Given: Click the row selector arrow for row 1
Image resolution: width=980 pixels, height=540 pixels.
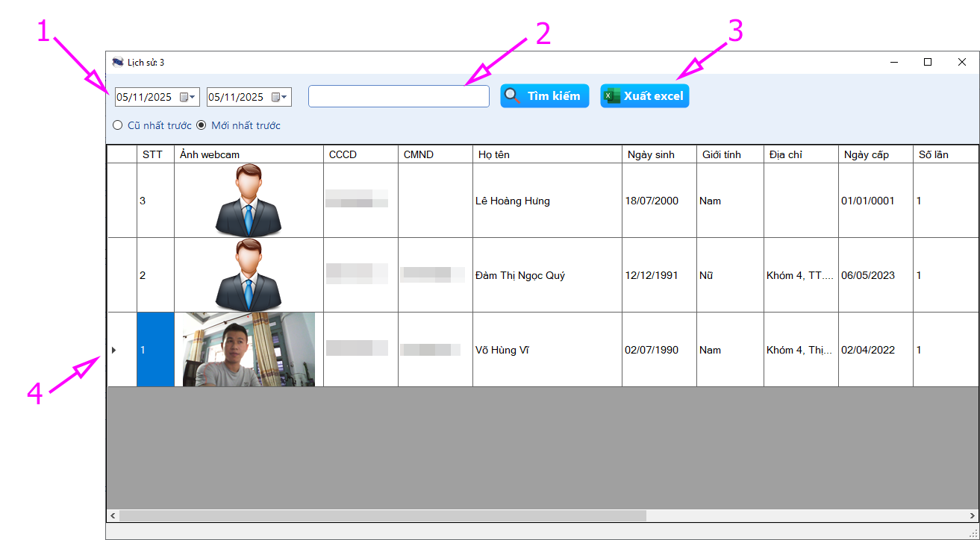Looking at the screenshot, I should point(114,350).
